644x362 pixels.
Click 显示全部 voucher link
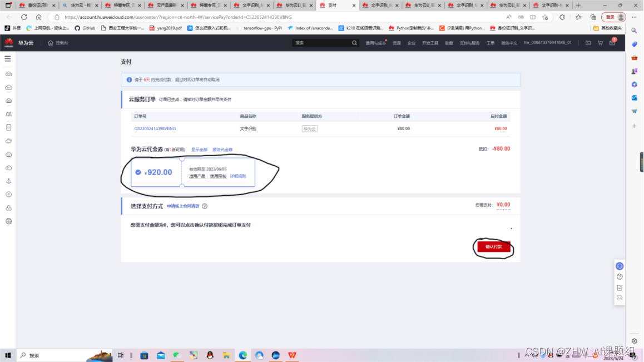click(x=199, y=150)
